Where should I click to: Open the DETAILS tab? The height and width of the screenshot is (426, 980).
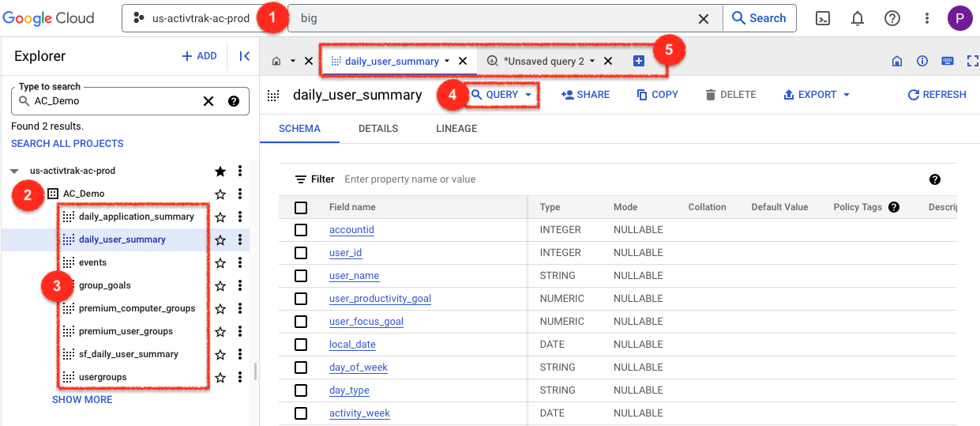[378, 128]
